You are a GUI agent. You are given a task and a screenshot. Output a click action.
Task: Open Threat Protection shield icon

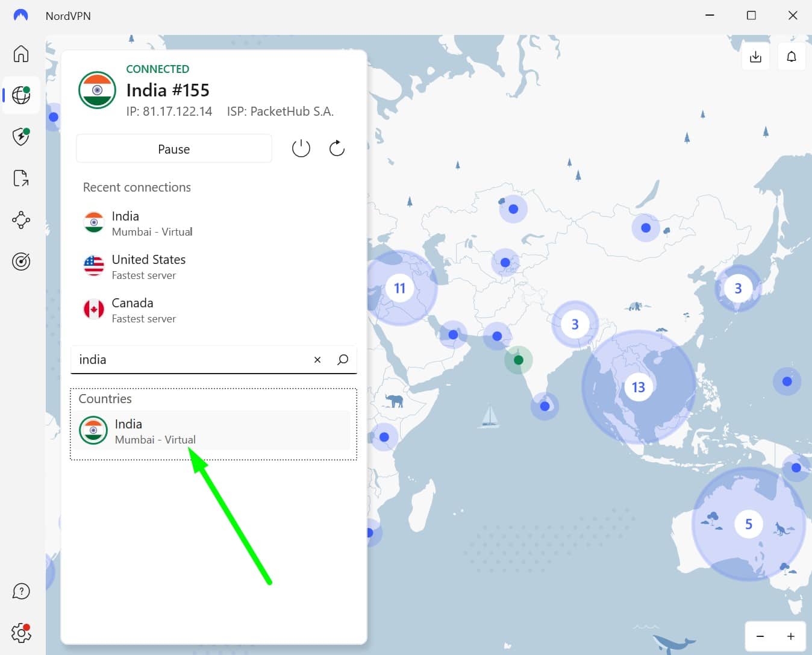pyautogui.click(x=21, y=137)
